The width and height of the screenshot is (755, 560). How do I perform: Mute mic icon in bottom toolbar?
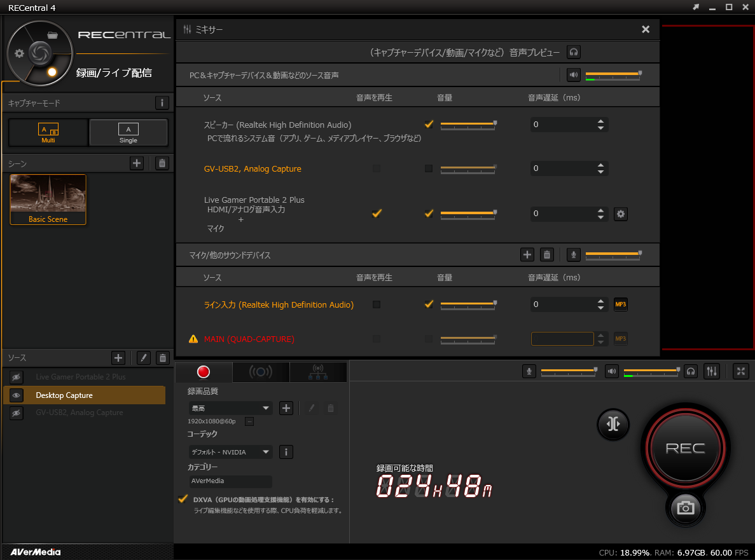coord(529,371)
